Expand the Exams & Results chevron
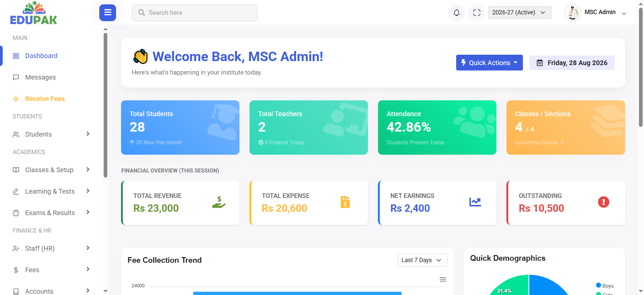This screenshot has width=644, height=295. click(88, 212)
